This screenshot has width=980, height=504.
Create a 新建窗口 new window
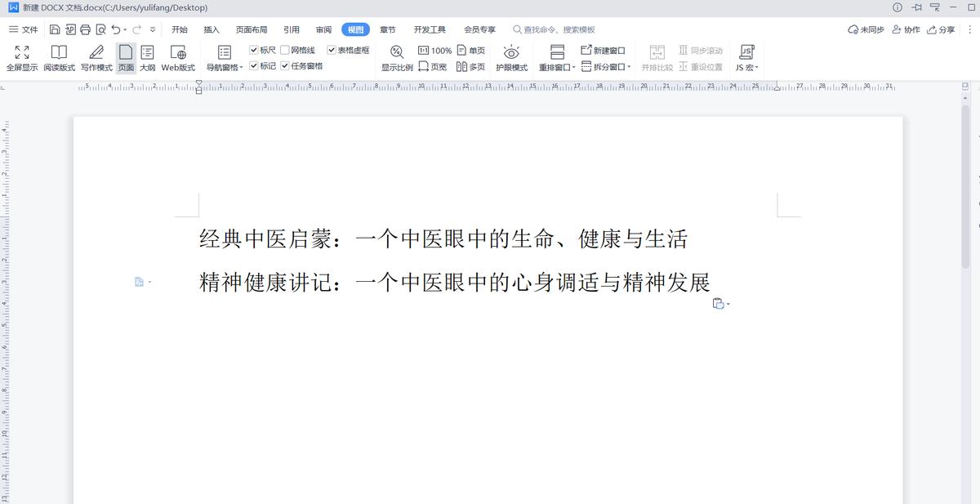click(605, 50)
